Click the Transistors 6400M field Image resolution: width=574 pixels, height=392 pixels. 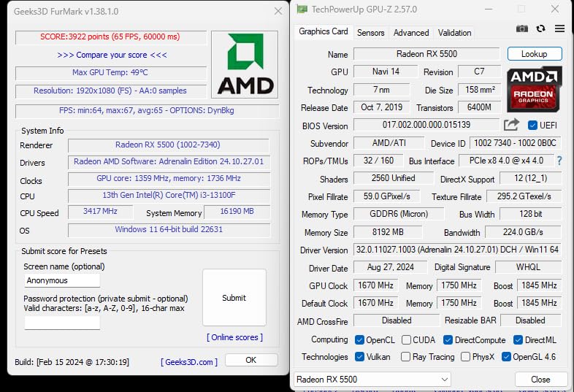[x=479, y=107]
